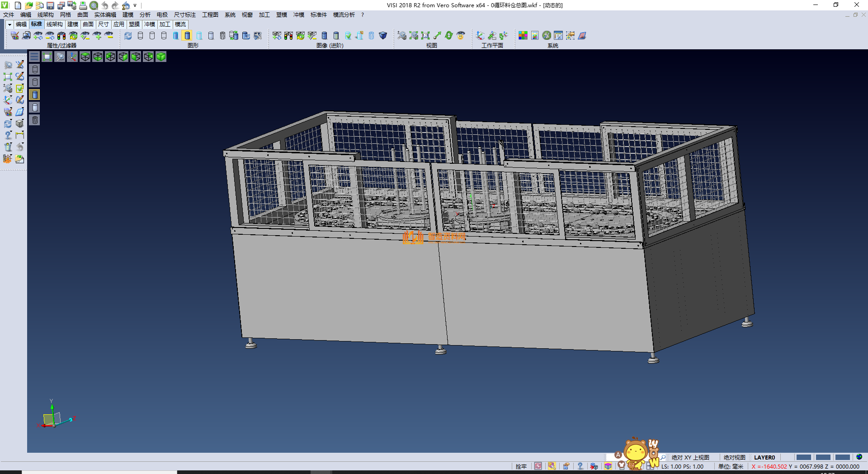Select the solid green cube view icon
868x474 pixels.
pyautogui.click(x=161, y=57)
